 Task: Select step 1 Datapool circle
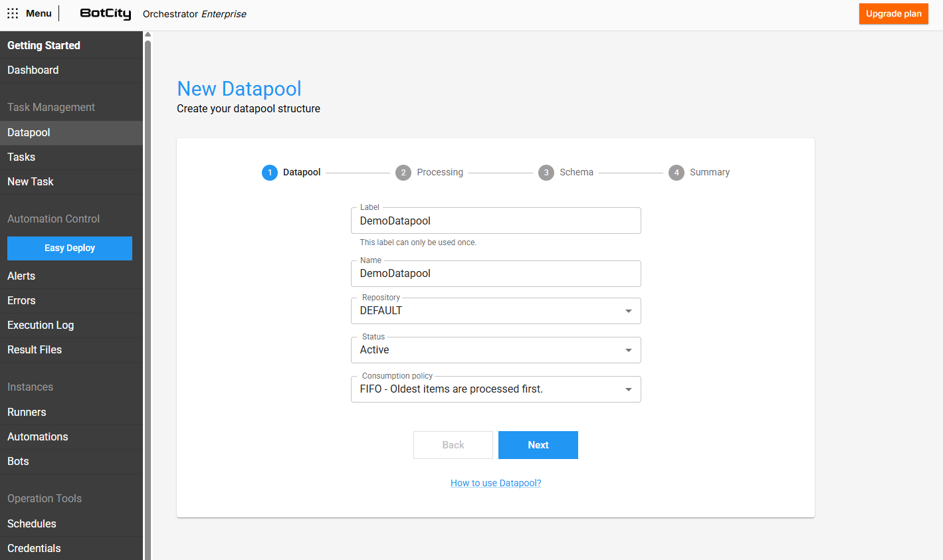(270, 173)
